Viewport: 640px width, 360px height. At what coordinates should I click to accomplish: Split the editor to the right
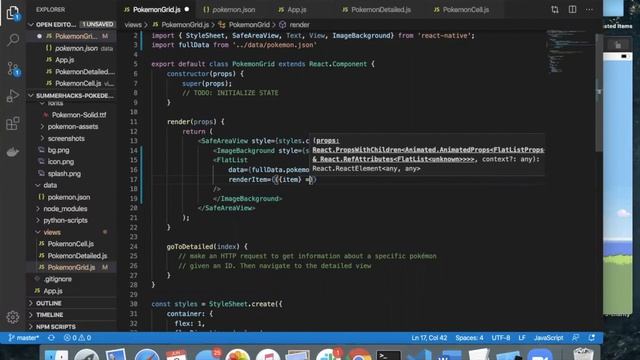tap(572, 9)
